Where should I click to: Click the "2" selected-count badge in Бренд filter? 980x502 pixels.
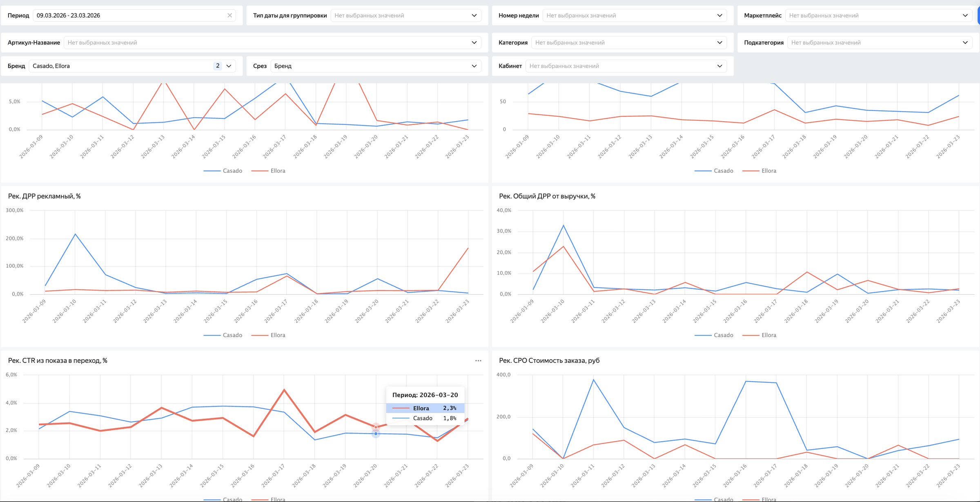[218, 66]
